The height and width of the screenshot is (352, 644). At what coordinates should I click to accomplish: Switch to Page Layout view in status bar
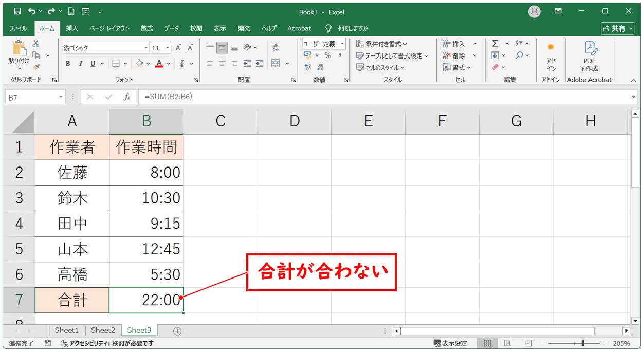[x=508, y=343]
